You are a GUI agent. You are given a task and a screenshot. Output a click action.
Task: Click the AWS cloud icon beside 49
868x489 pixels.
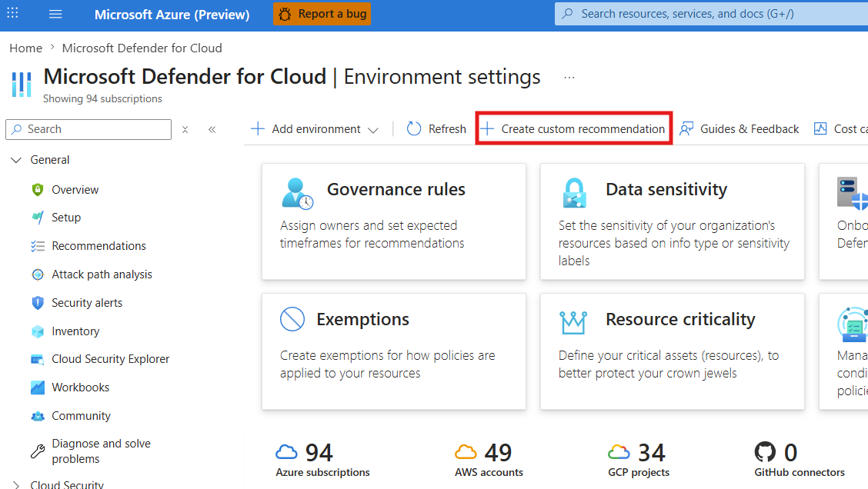click(x=466, y=453)
